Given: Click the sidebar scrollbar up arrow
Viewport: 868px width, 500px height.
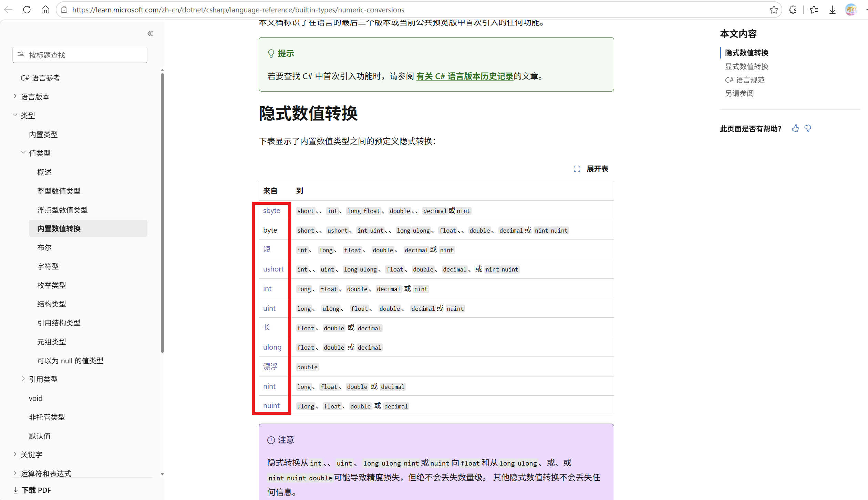Looking at the screenshot, I should 162,70.
